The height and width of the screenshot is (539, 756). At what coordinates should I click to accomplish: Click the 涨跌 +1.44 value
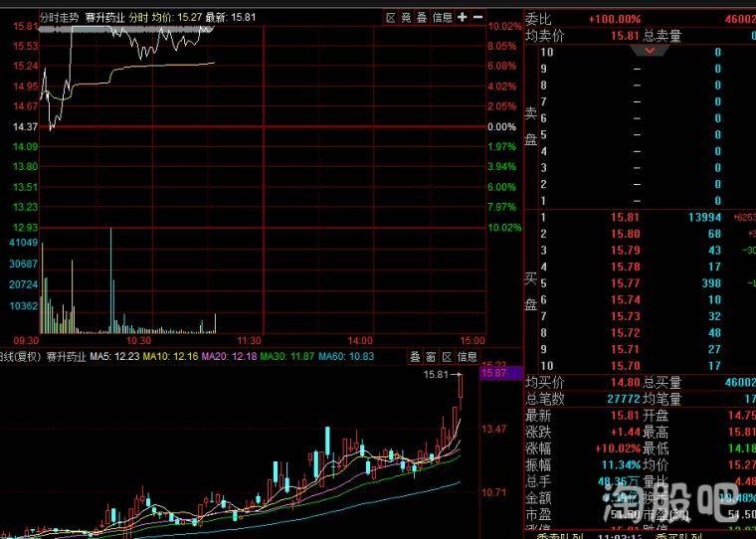click(626, 432)
